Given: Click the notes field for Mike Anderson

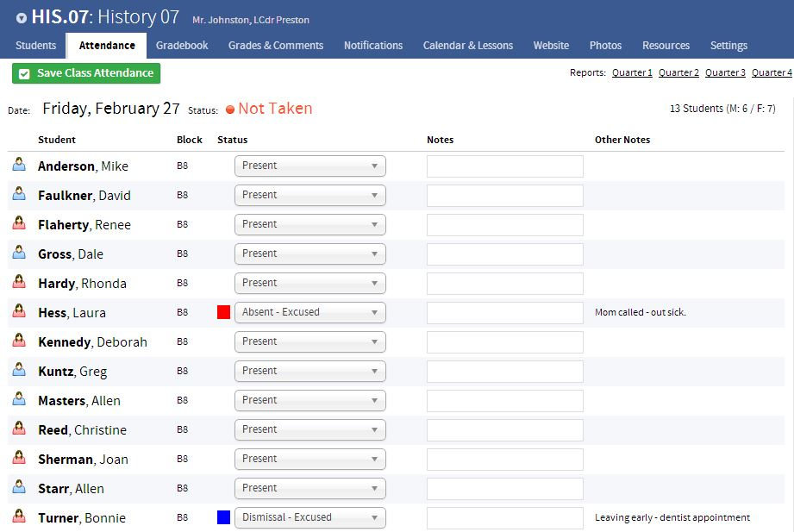Looking at the screenshot, I should pos(505,166).
